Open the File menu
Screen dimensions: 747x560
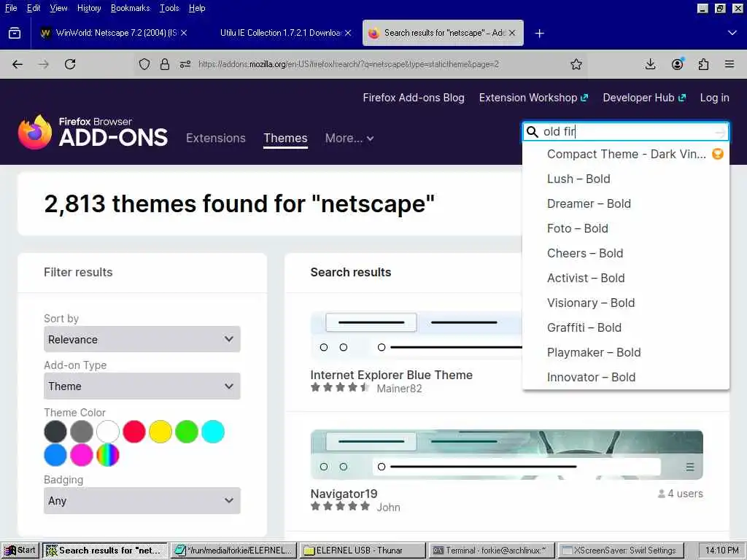10,8
